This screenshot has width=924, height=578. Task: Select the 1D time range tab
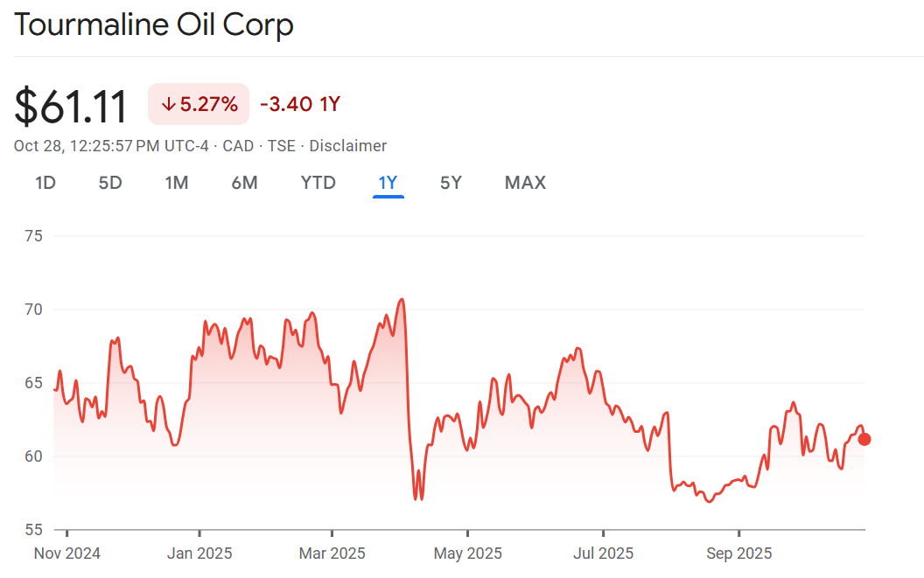point(45,183)
